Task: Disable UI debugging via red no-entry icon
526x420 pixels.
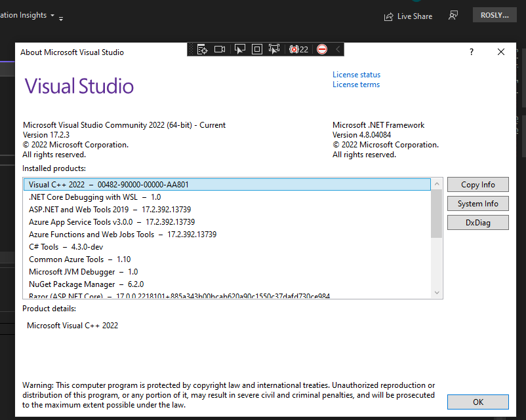Action: pos(321,48)
